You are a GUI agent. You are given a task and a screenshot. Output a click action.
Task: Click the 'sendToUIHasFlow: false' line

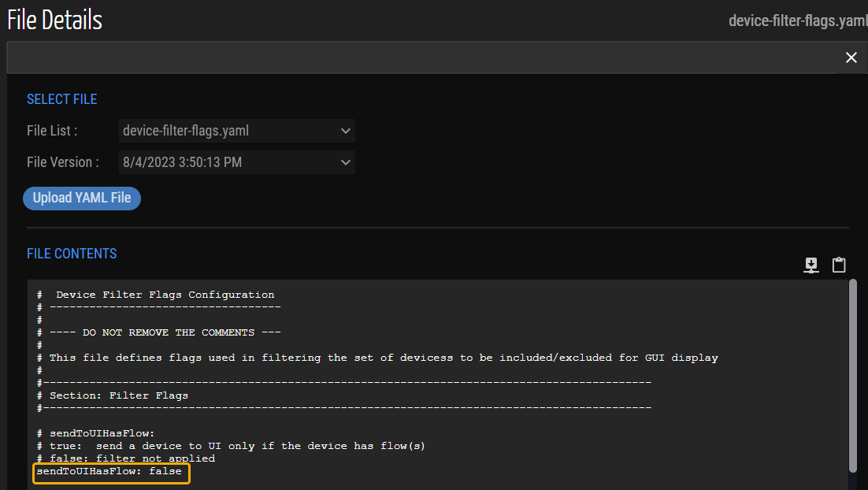109,471
